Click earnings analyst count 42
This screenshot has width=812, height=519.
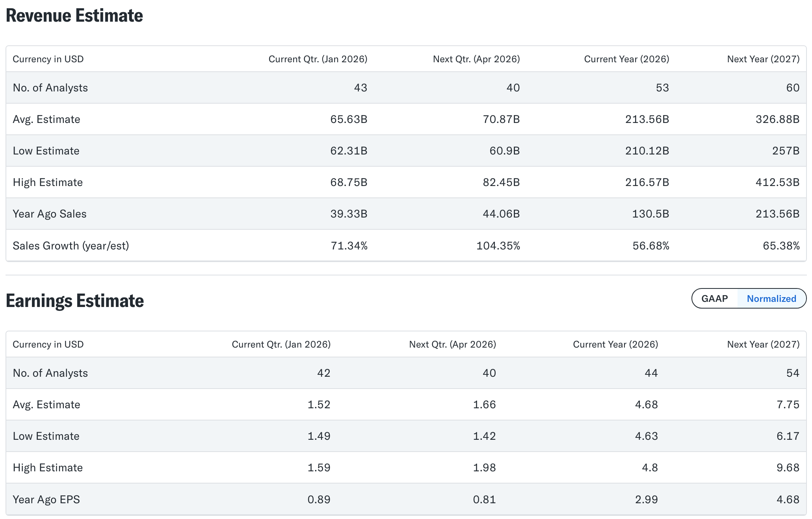(x=323, y=373)
